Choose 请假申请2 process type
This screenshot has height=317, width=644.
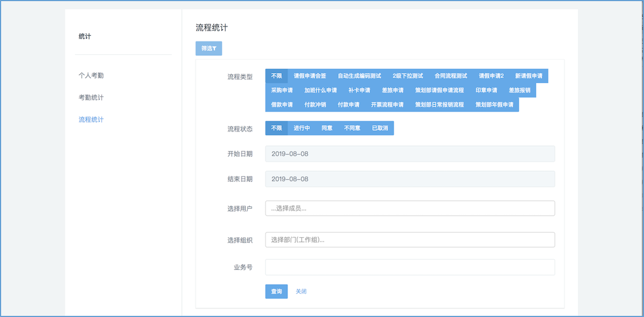click(x=491, y=76)
